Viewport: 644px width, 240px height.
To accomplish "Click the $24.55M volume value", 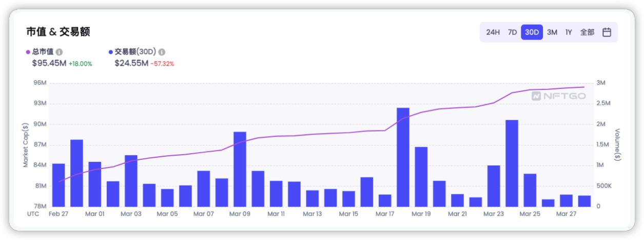I will pyautogui.click(x=131, y=63).
